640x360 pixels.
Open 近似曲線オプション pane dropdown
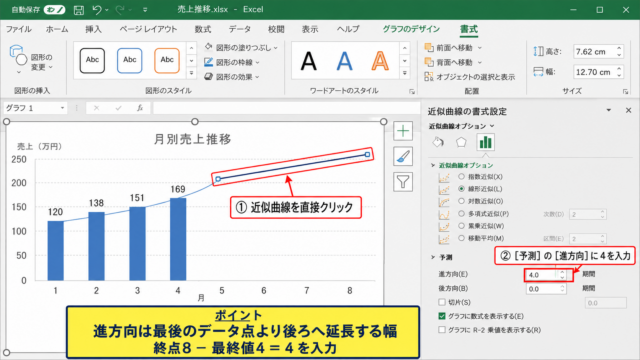[461, 126]
